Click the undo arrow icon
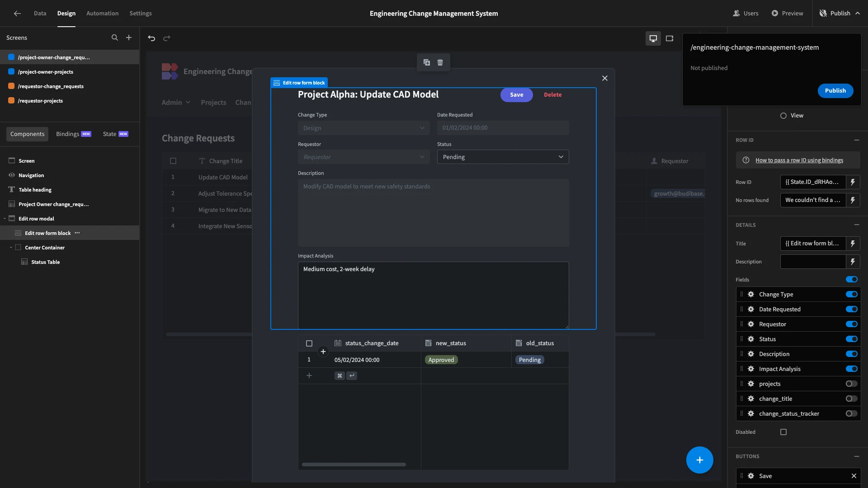Image resolution: width=868 pixels, height=488 pixels. (x=151, y=38)
